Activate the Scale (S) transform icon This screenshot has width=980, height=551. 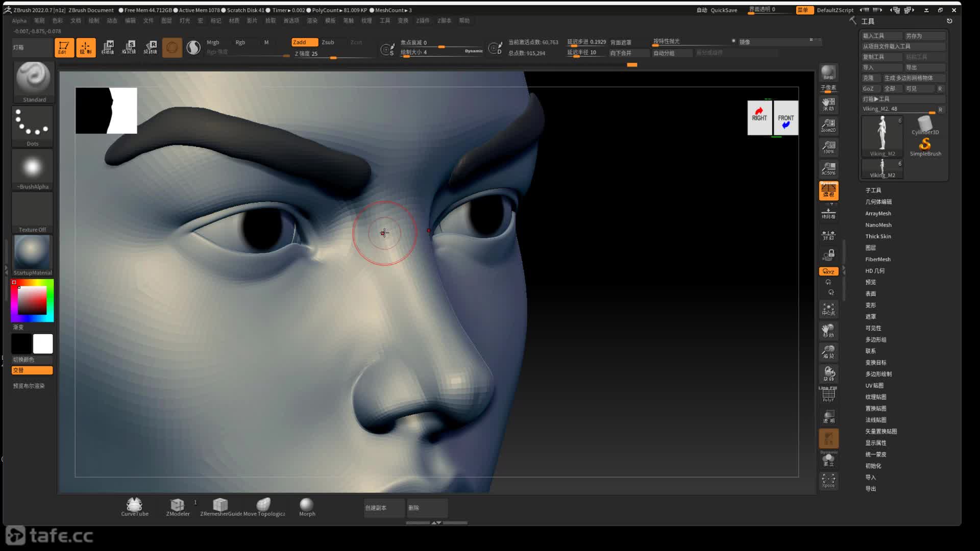pyautogui.click(x=129, y=47)
